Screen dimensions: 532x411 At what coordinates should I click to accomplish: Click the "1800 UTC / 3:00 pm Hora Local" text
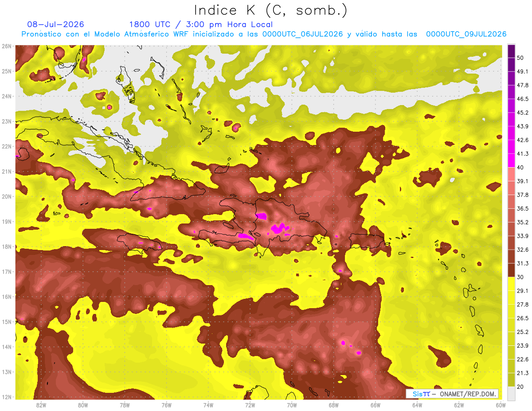coord(201,24)
